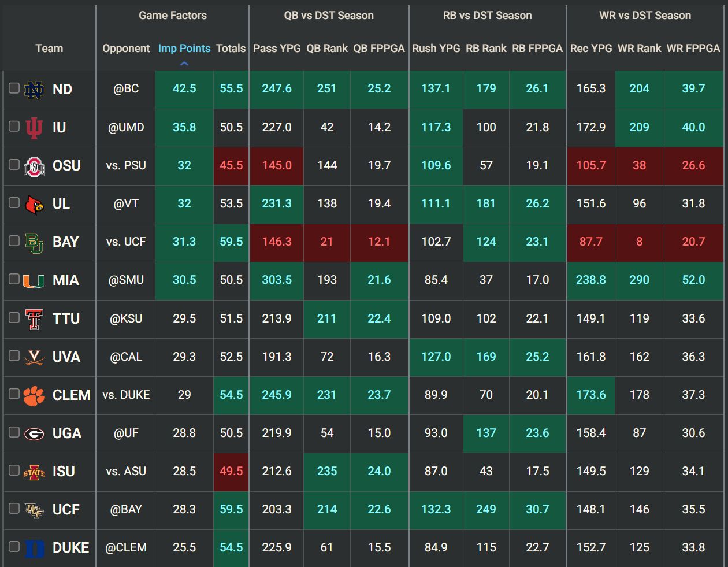The width and height of the screenshot is (728, 567).
Task: Select UGA RB Rank 137 cell
Action: [x=486, y=433]
